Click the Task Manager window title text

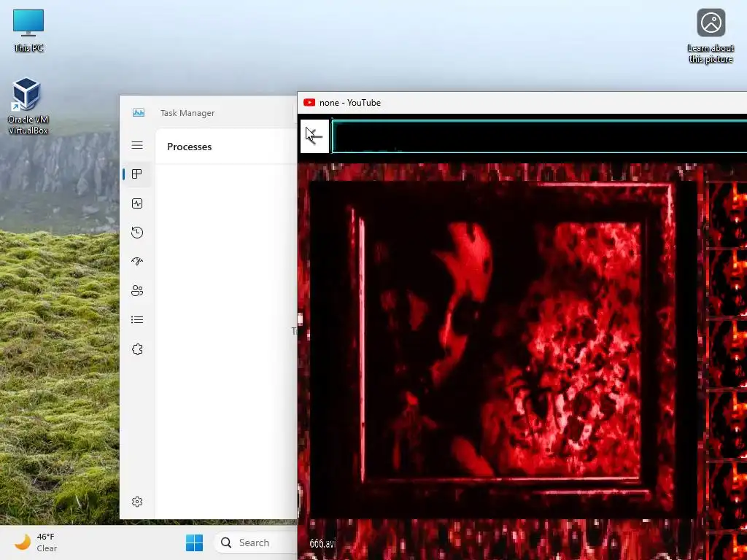coord(187,113)
